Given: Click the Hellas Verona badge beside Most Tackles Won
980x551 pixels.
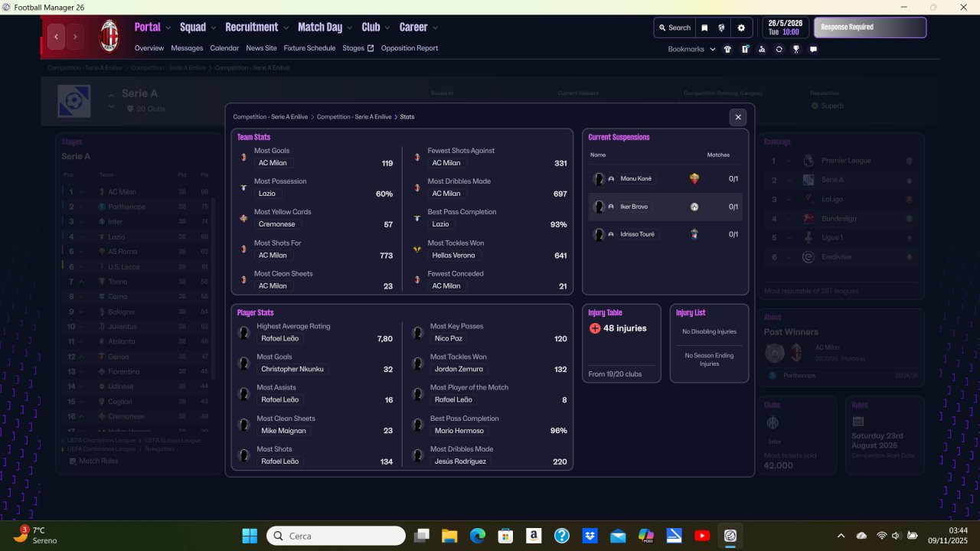Looking at the screenshot, I should 417,249.
